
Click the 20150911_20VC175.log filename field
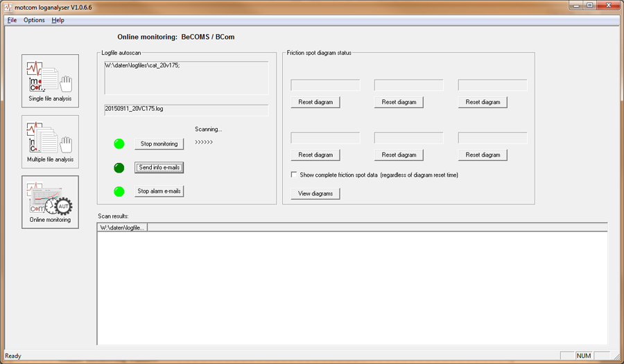pyautogui.click(x=186, y=110)
